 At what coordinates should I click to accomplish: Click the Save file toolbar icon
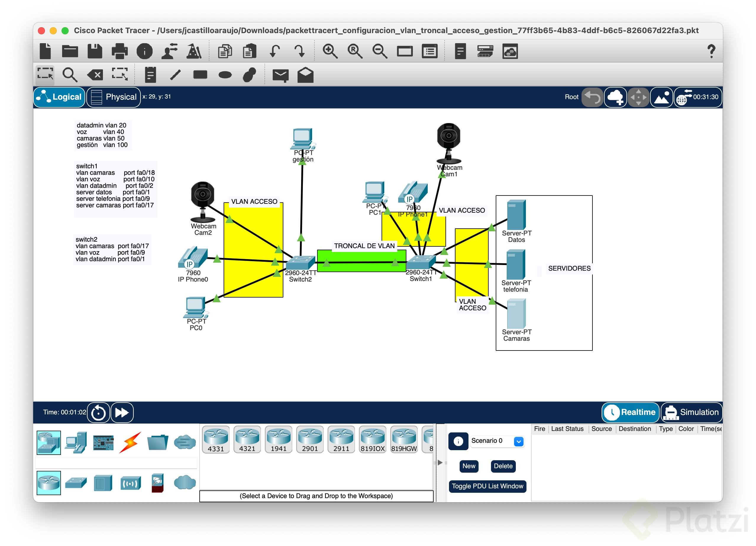(x=95, y=51)
